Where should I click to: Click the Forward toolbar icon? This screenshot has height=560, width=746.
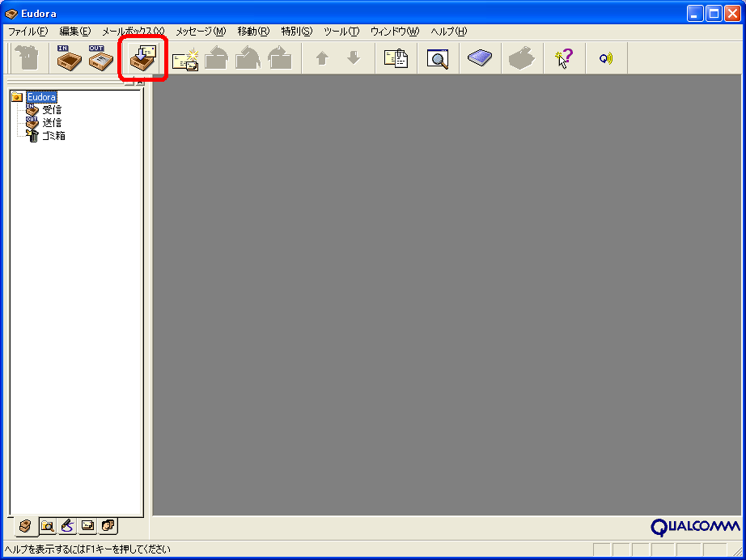point(279,58)
